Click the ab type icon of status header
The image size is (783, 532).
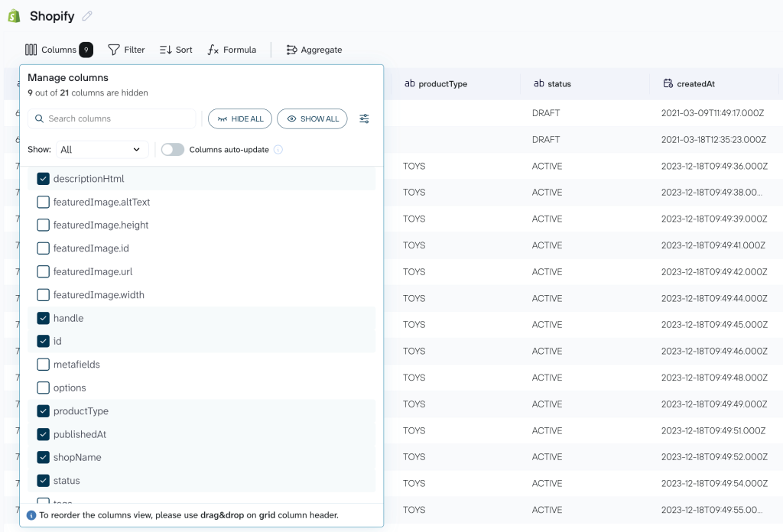[x=539, y=83]
